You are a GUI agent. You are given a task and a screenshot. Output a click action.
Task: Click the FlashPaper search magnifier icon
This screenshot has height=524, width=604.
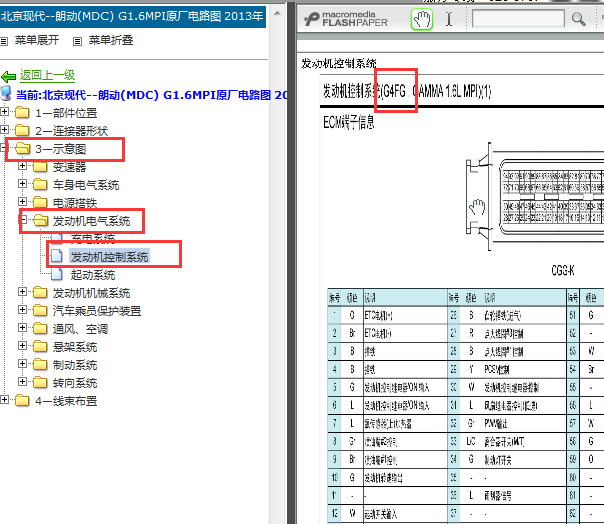point(578,18)
